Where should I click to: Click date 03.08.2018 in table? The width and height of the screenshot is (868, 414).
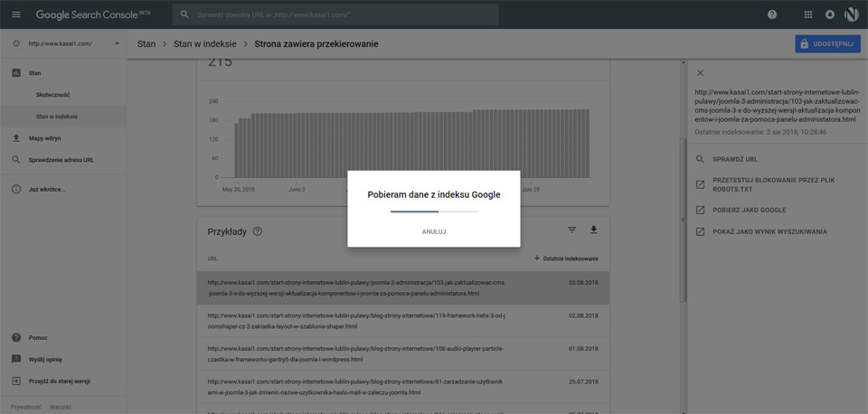[x=583, y=283]
